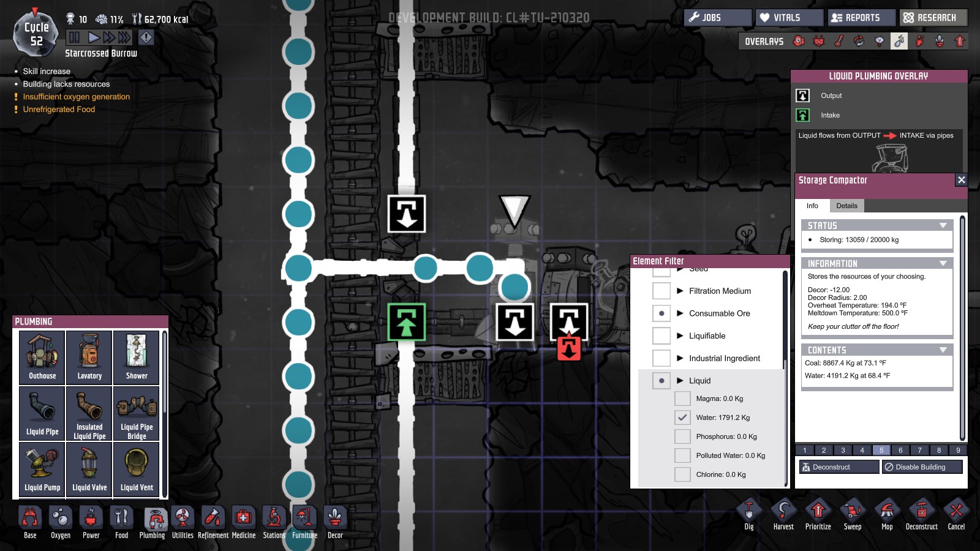Open the Oxygen build category
The width and height of the screenshot is (980, 551).
(x=61, y=522)
